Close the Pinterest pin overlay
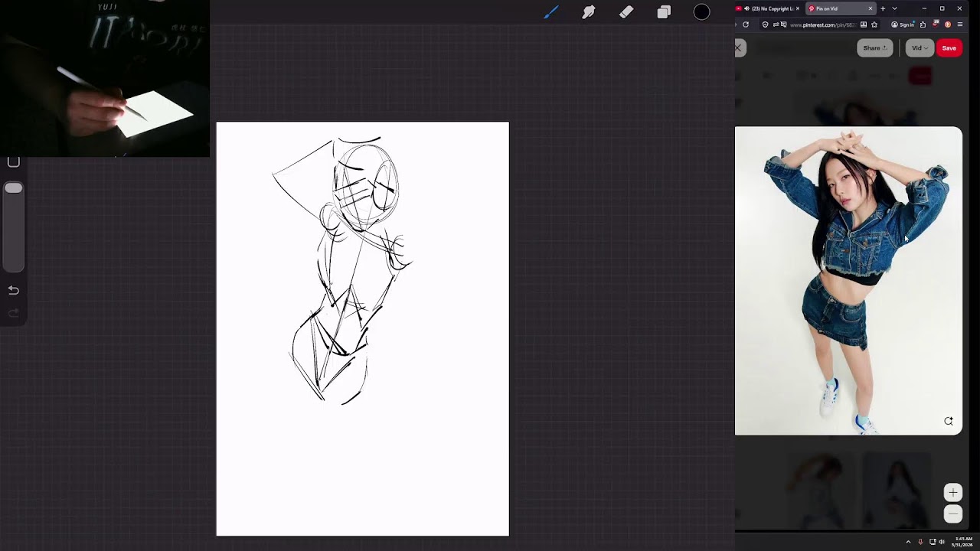The width and height of the screenshot is (980, 551). click(738, 48)
